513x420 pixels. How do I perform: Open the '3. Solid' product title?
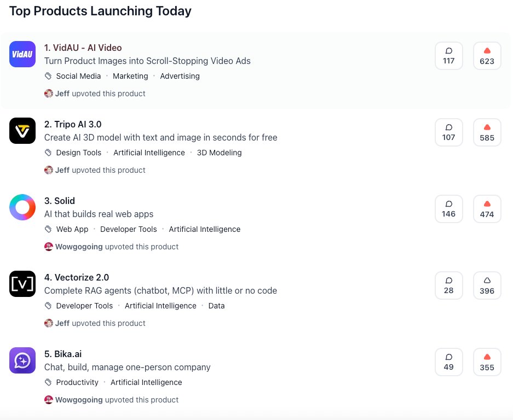click(x=60, y=201)
